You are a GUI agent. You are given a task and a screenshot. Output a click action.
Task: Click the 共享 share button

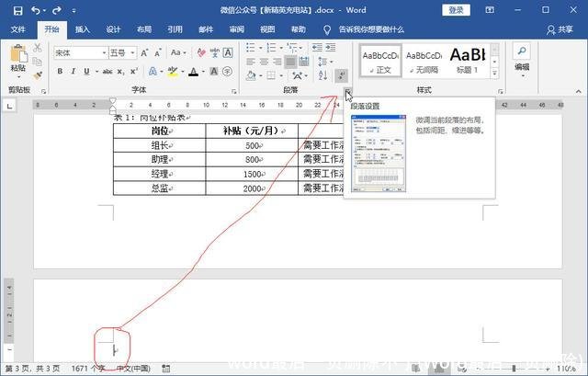coord(560,29)
